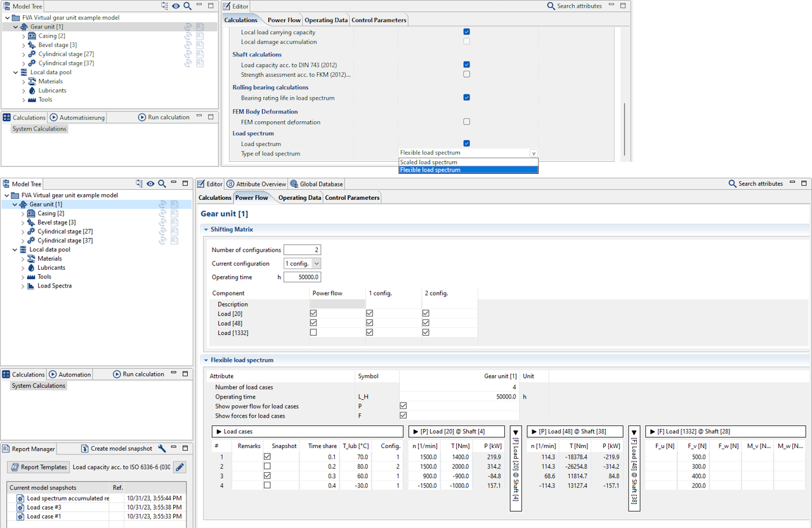This screenshot has height=528, width=812.
Task: Select Scaled load spectrum from the list
Action: click(x=428, y=162)
